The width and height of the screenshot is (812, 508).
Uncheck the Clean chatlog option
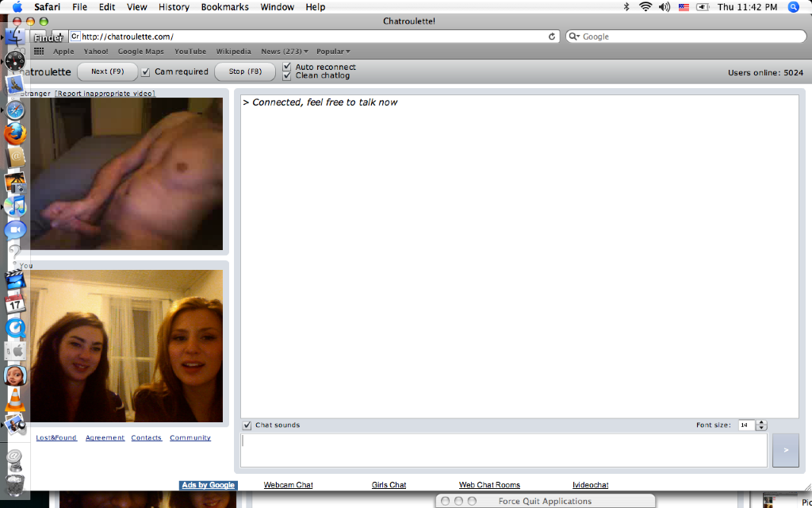pos(287,75)
